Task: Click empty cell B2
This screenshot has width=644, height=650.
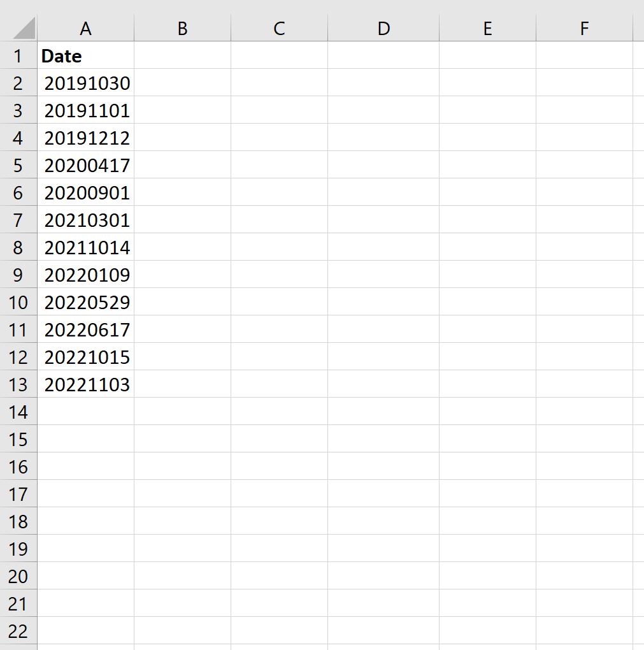Action: pyautogui.click(x=182, y=83)
